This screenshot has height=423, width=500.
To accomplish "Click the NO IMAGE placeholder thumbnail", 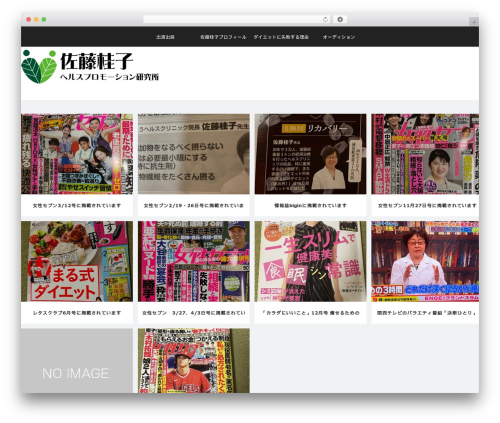I will [77, 361].
